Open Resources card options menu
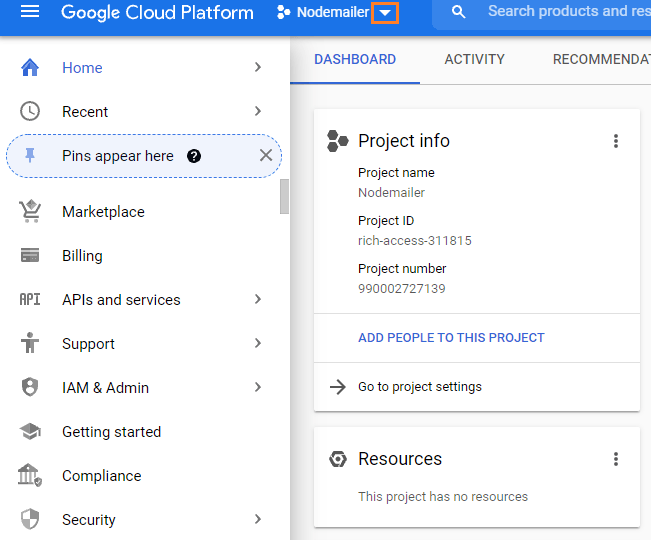Image resolution: width=651 pixels, height=540 pixels. [x=616, y=459]
